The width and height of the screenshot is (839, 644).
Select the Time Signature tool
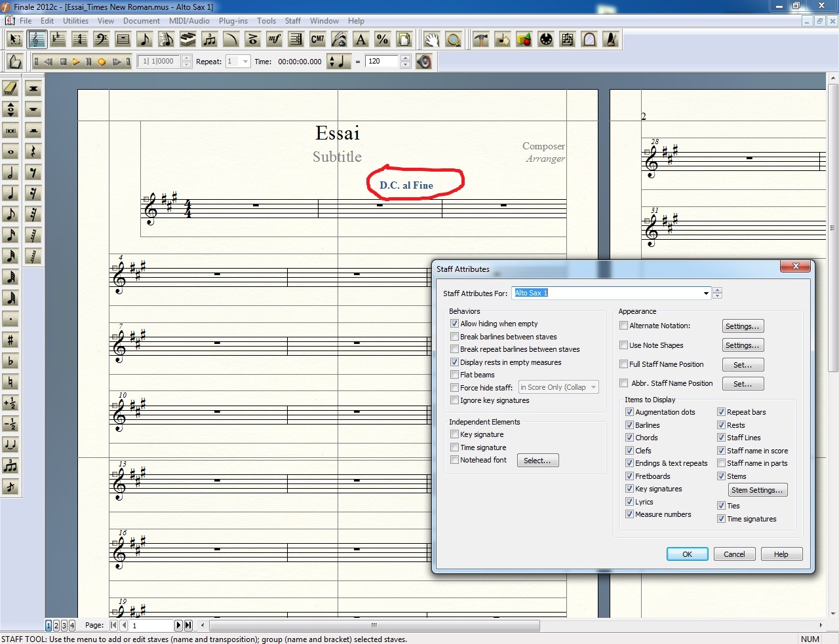tap(80, 39)
